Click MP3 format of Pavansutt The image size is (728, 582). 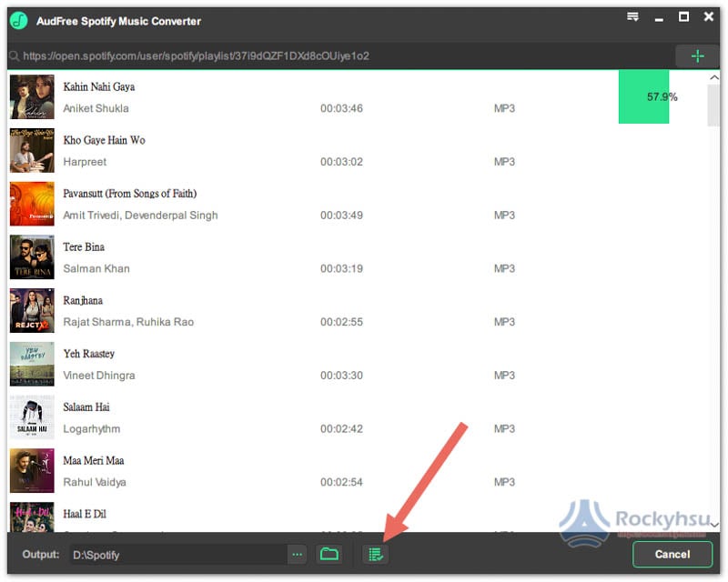tap(505, 215)
